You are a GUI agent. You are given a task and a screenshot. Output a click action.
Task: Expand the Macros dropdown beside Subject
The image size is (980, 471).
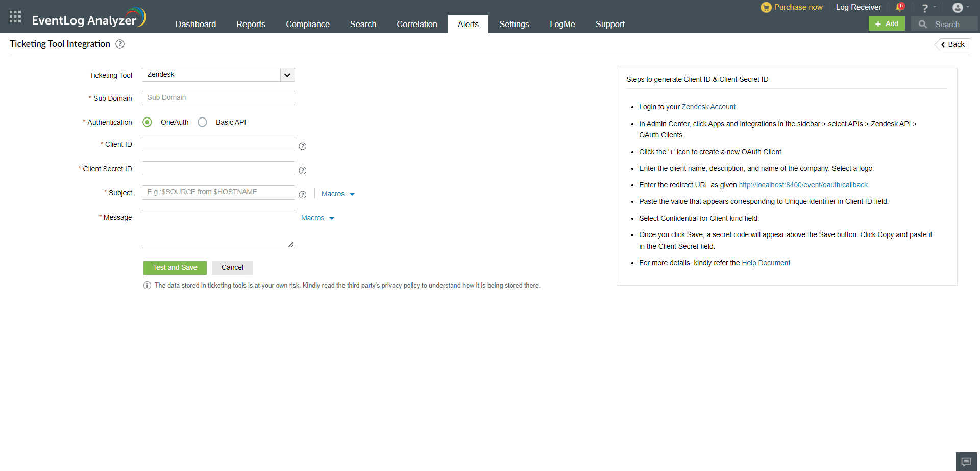point(337,194)
